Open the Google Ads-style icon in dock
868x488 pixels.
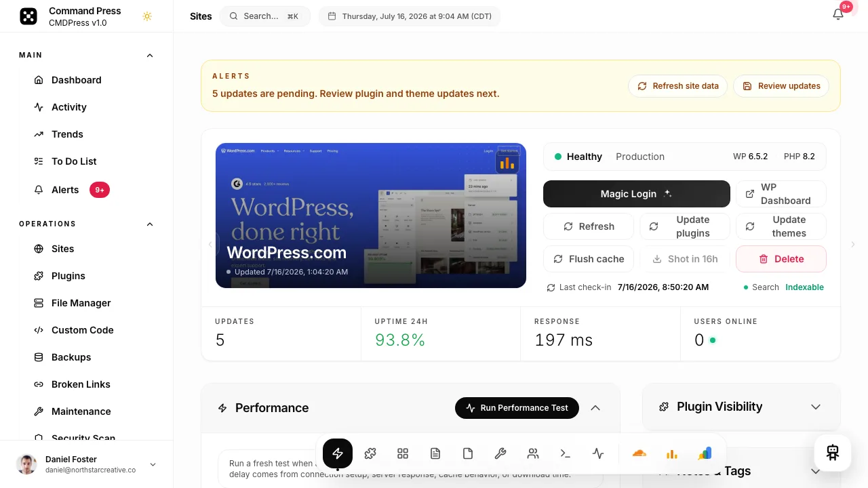(x=705, y=453)
